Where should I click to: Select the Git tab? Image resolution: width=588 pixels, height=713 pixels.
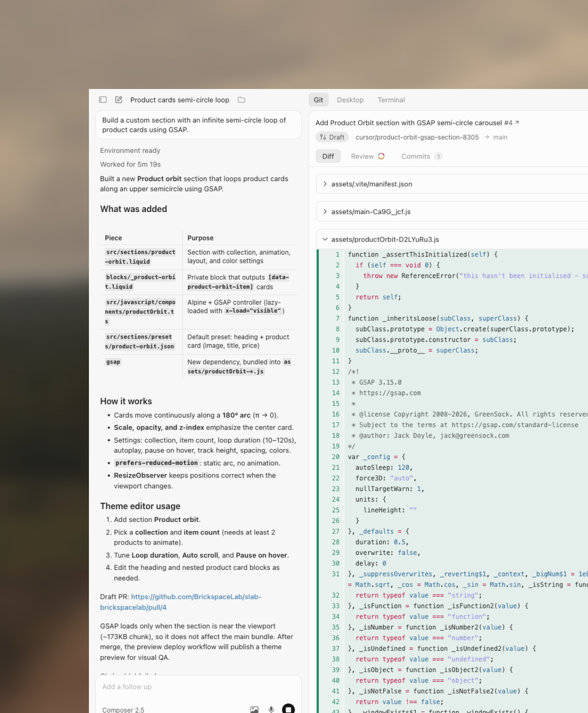pyautogui.click(x=318, y=100)
